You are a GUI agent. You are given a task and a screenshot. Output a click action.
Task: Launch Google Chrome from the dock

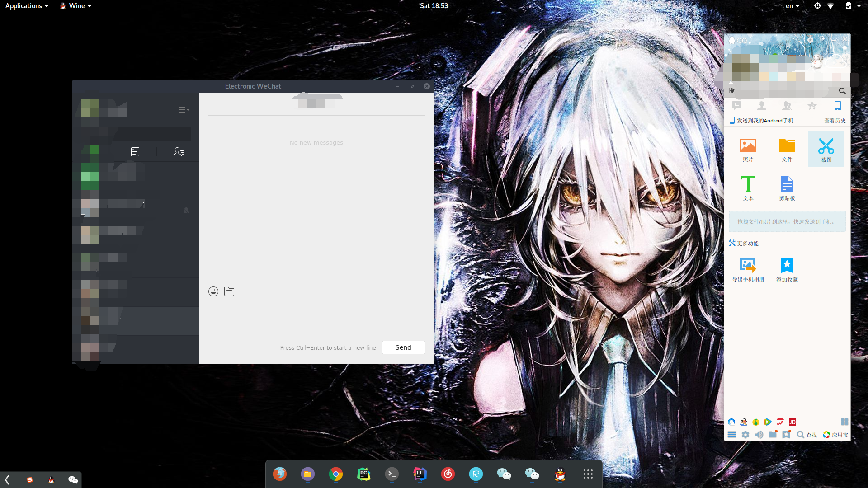tap(336, 474)
